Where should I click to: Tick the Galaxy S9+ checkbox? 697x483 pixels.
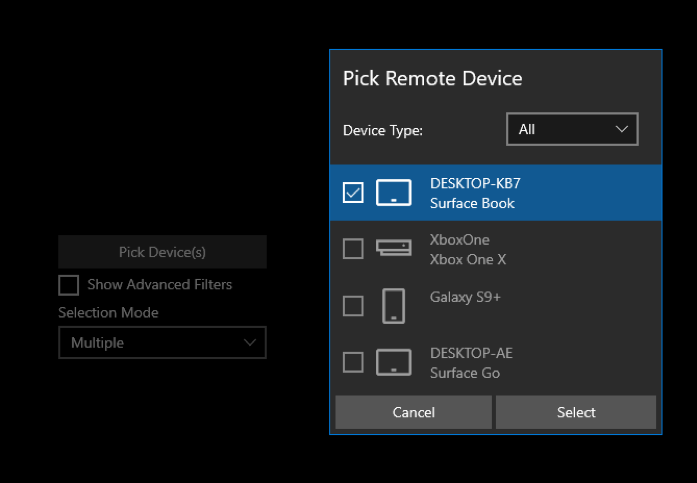[353, 306]
